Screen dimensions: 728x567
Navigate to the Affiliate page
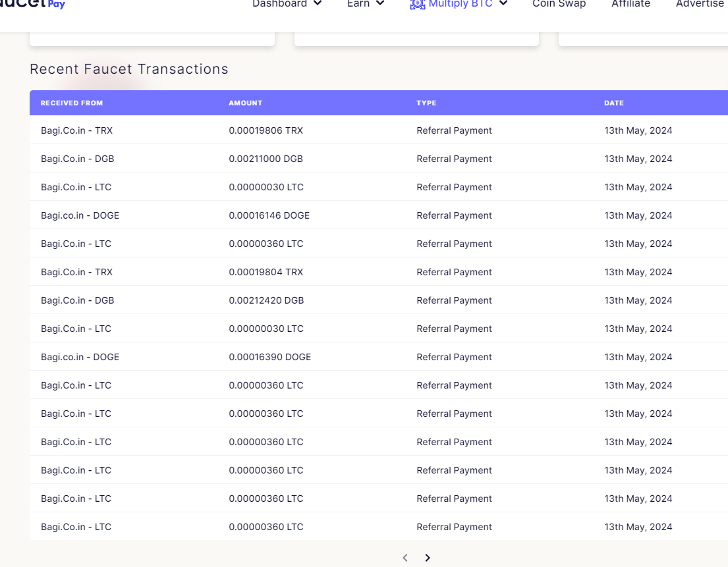630,4
